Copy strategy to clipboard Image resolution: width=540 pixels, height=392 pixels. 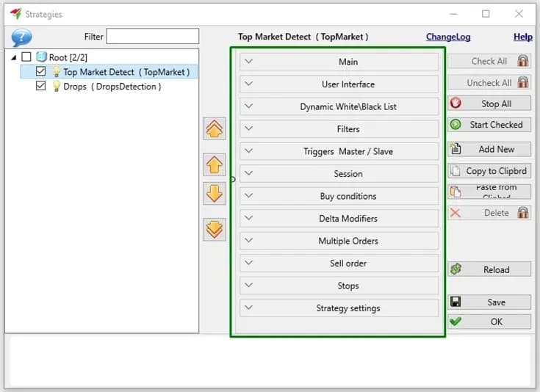click(x=489, y=171)
